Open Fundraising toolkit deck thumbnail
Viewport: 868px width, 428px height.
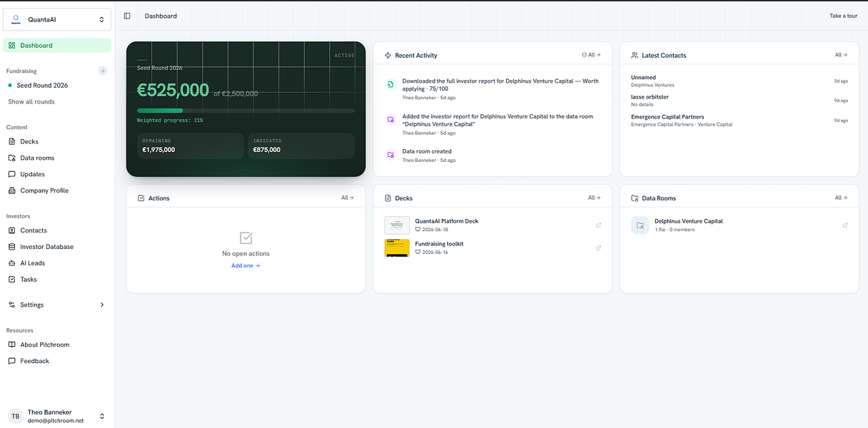point(397,248)
